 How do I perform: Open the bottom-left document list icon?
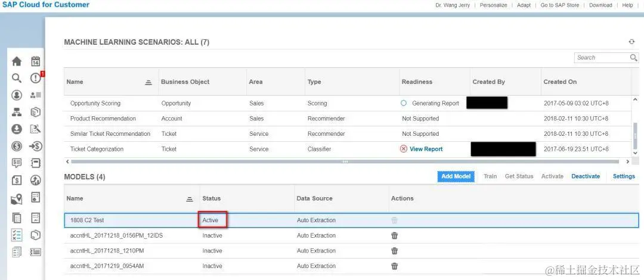[x=17, y=251]
